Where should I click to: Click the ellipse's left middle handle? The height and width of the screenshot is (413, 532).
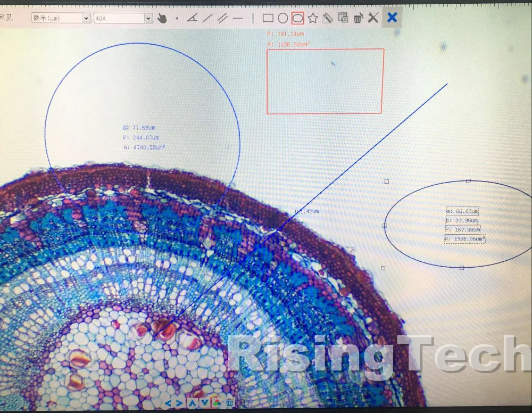(x=385, y=225)
